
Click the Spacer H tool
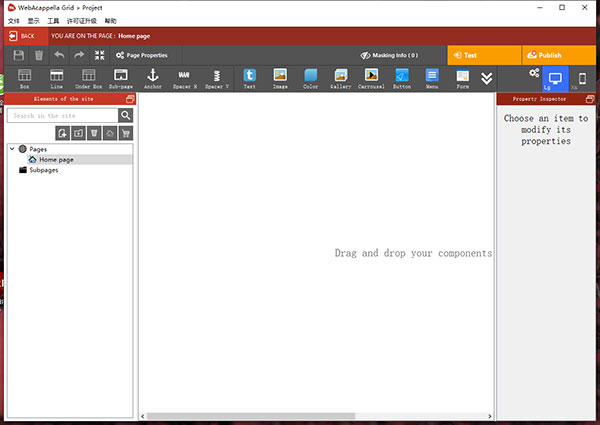coord(184,79)
